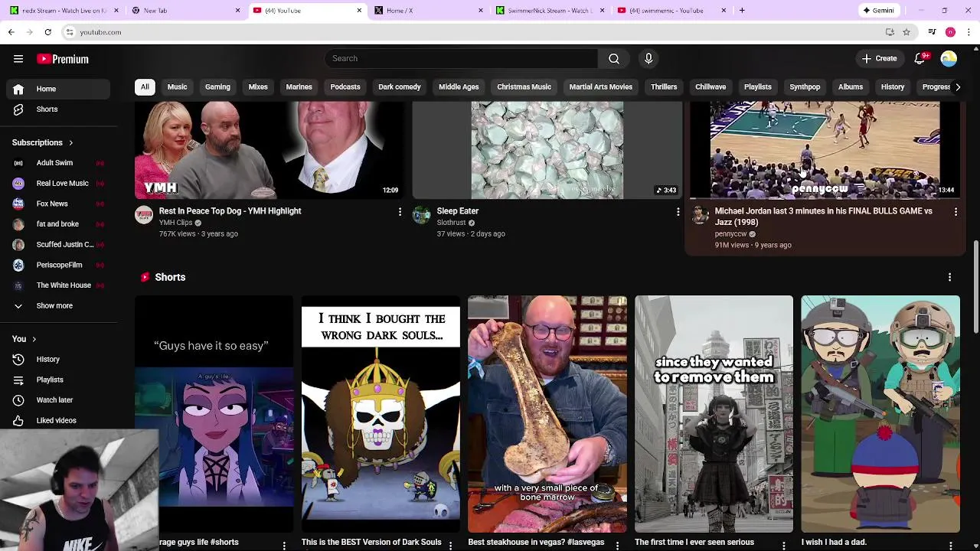Click pennyccw channel avatar

[700, 215]
